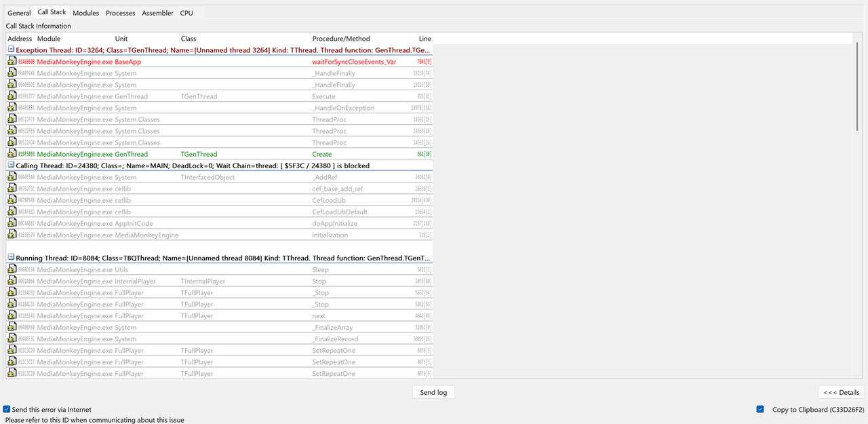
Task: Click the TInternalPlayer class cell
Action: (203, 281)
